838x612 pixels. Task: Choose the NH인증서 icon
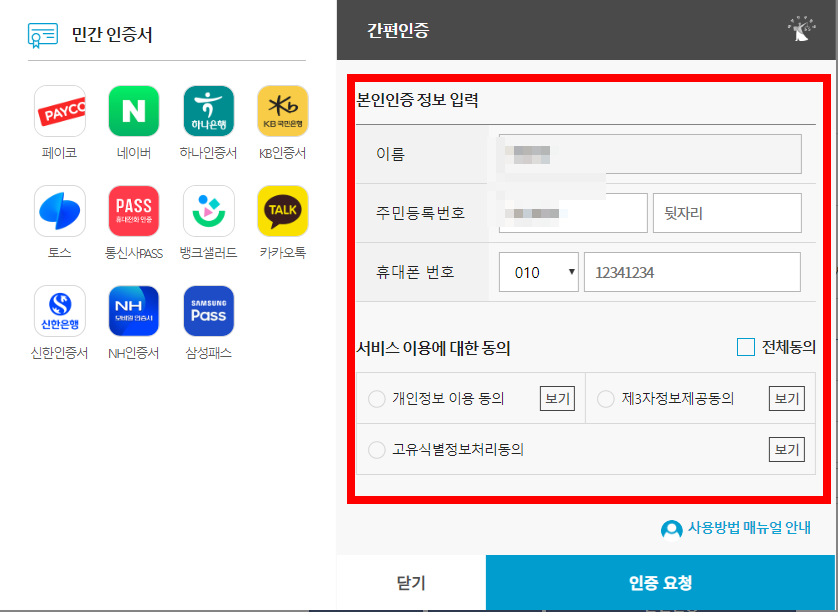[134, 310]
